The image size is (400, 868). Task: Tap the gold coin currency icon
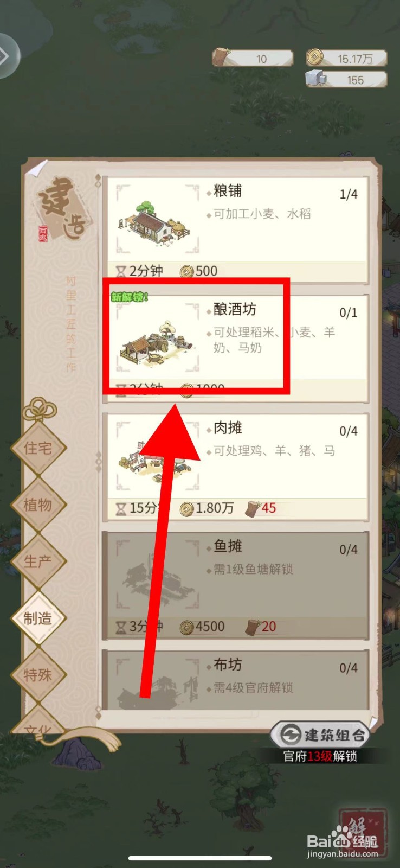click(315, 57)
